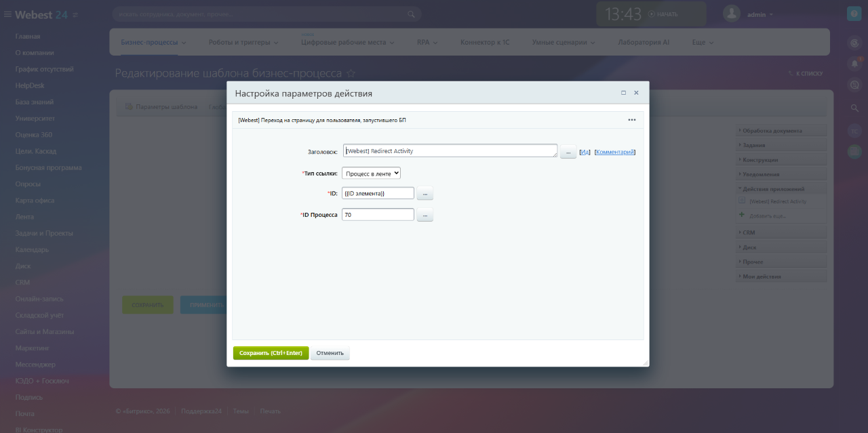
Task: Open the notifications bell icon
Action: 854,63
